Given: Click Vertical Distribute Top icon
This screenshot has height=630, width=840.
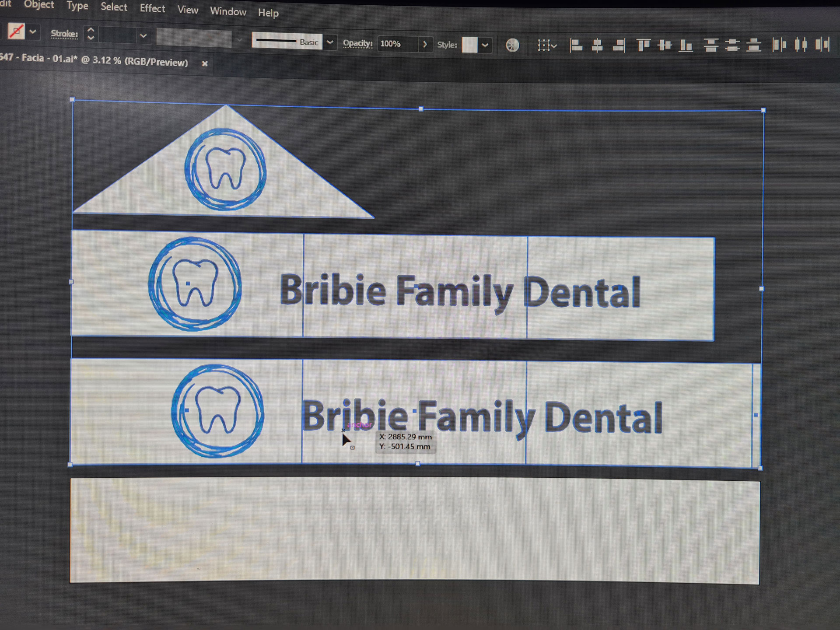Looking at the screenshot, I should coord(711,45).
